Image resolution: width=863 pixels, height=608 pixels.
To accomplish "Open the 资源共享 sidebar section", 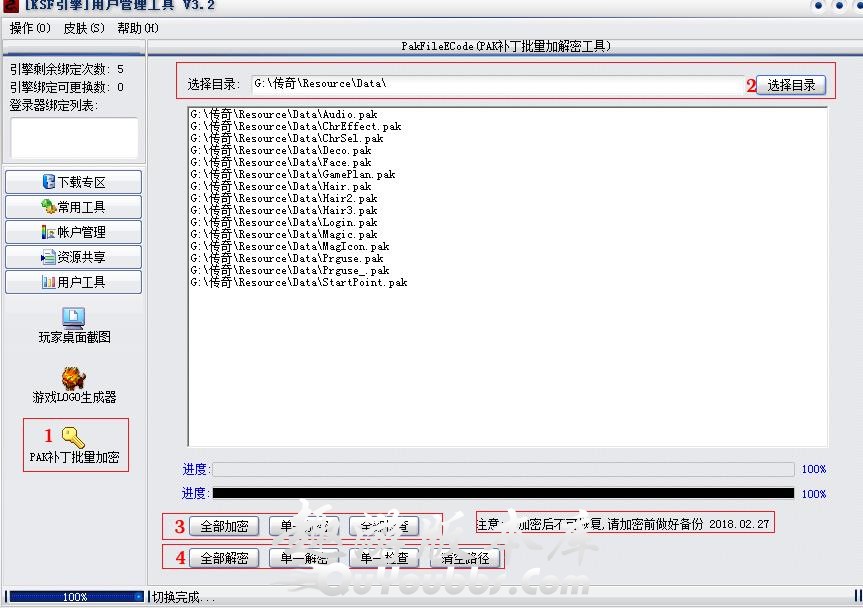I will coord(73,257).
